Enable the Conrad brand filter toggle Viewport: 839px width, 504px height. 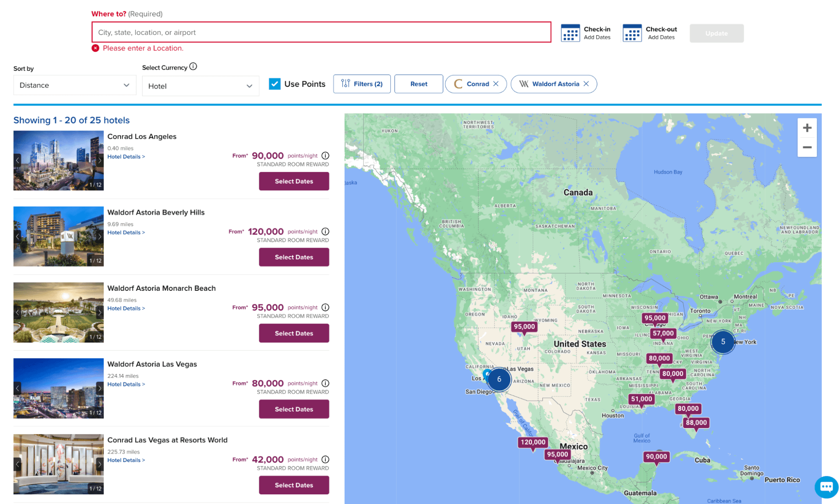point(476,84)
